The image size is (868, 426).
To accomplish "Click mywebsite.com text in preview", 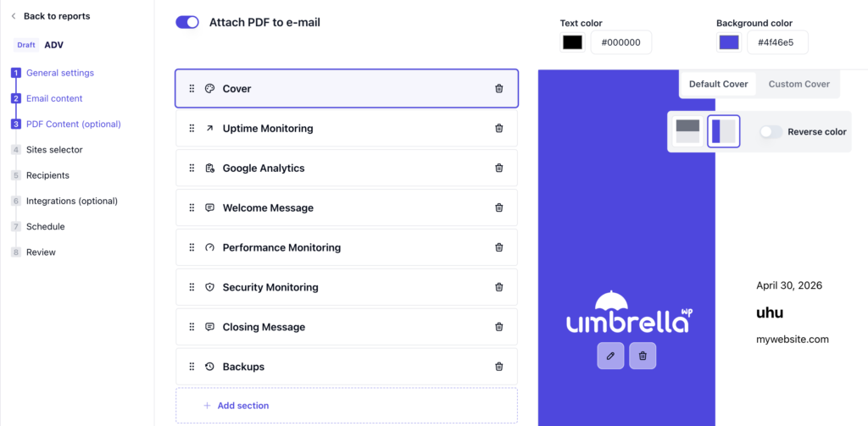I will coord(793,339).
